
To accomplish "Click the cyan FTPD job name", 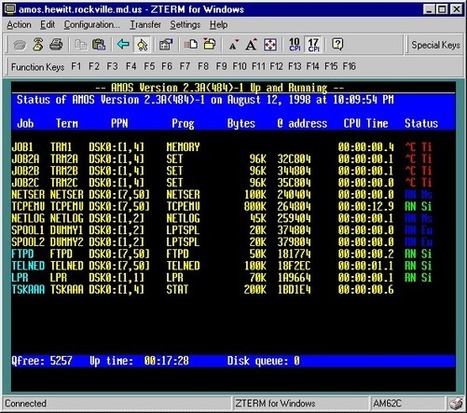I will [23, 254].
